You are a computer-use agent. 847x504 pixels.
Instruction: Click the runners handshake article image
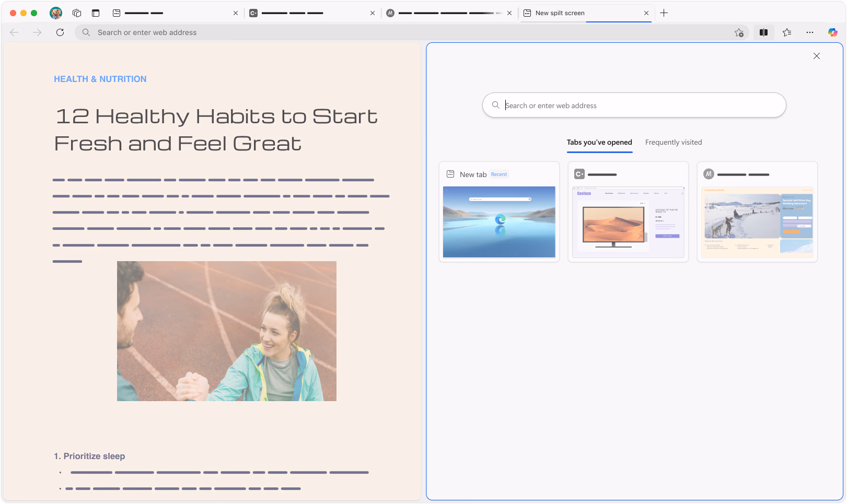227,331
